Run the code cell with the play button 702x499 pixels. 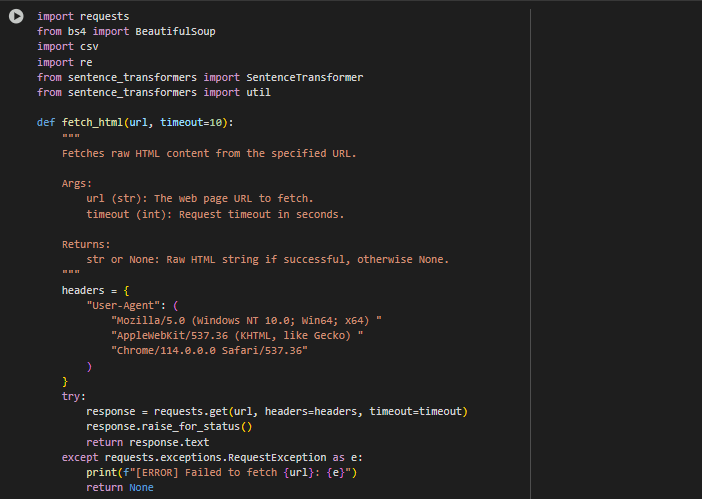click(16, 17)
